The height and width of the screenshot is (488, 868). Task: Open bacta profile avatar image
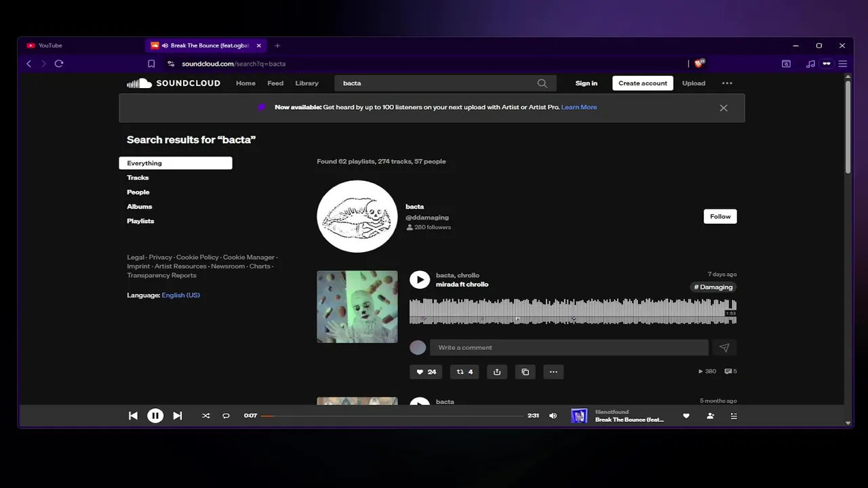(x=357, y=216)
